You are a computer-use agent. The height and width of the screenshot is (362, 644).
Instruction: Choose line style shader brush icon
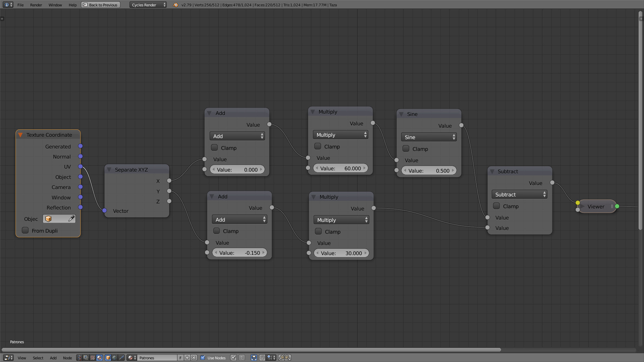121,358
